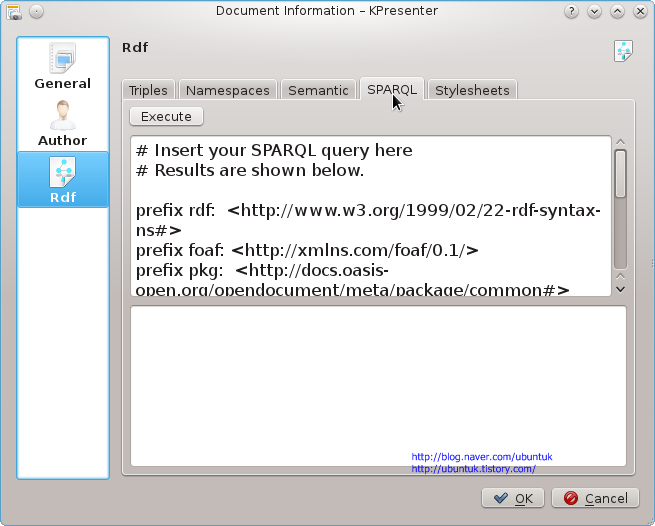Viewport: 655px width, 526px height.
Task: Open the Stylesheets tab
Action: 472,90
